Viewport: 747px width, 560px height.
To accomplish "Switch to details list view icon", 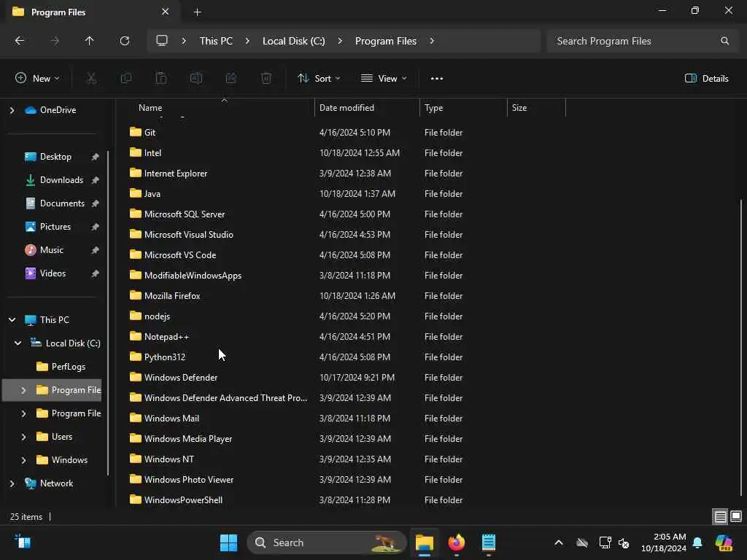I will [x=720, y=516].
